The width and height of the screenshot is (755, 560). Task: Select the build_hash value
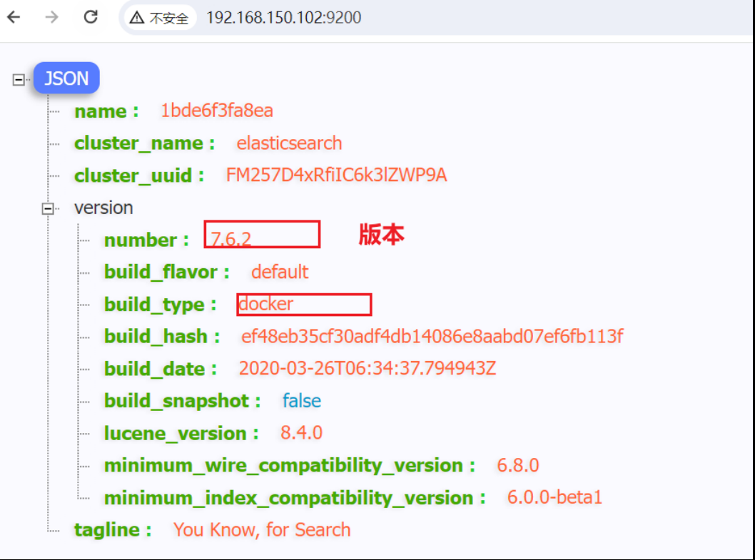click(x=432, y=337)
